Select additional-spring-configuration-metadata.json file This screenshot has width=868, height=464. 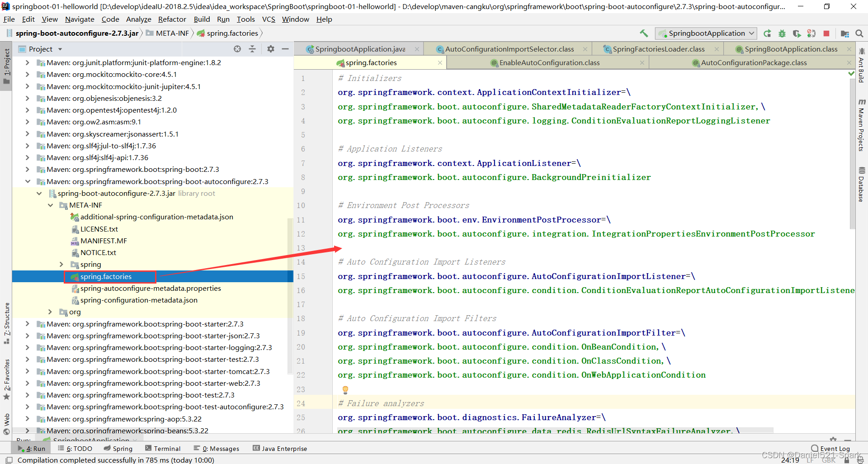point(156,217)
